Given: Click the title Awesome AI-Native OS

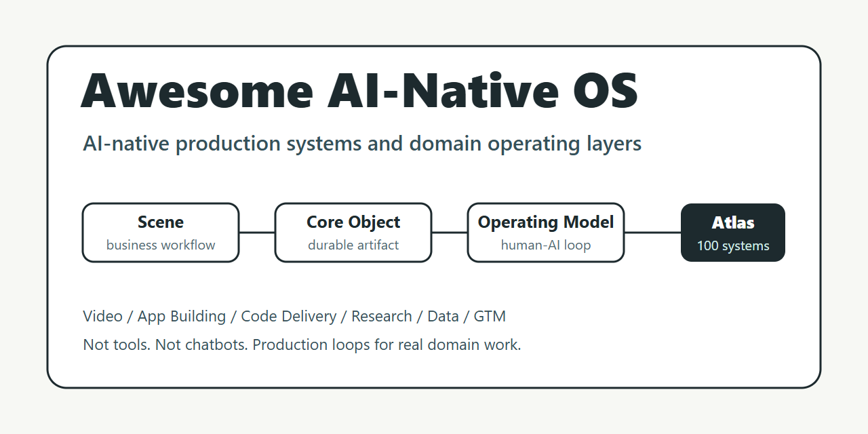Looking at the screenshot, I should point(359,90).
